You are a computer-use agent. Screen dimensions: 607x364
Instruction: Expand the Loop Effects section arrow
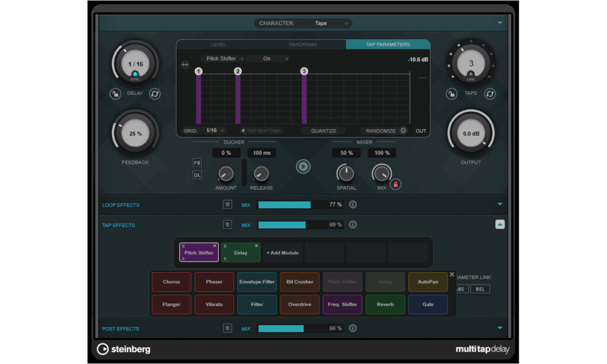click(x=500, y=204)
